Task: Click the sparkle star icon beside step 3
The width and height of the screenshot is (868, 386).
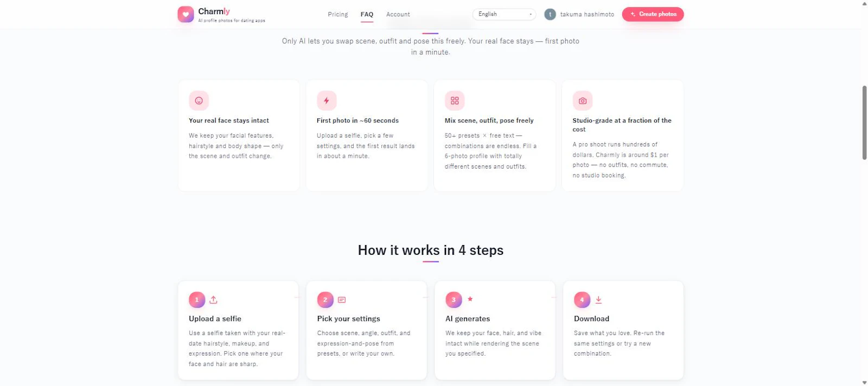Action: (470, 299)
